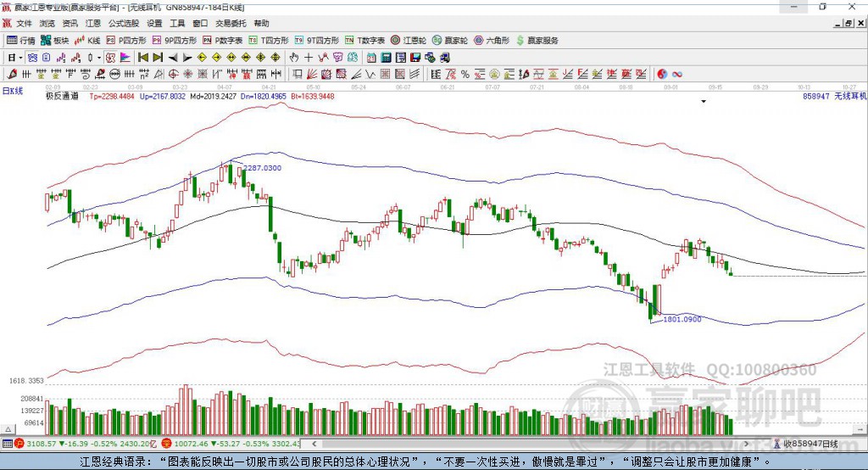Click the save floppy disk icon
Screen dimensions: 868x470
[415, 58]
